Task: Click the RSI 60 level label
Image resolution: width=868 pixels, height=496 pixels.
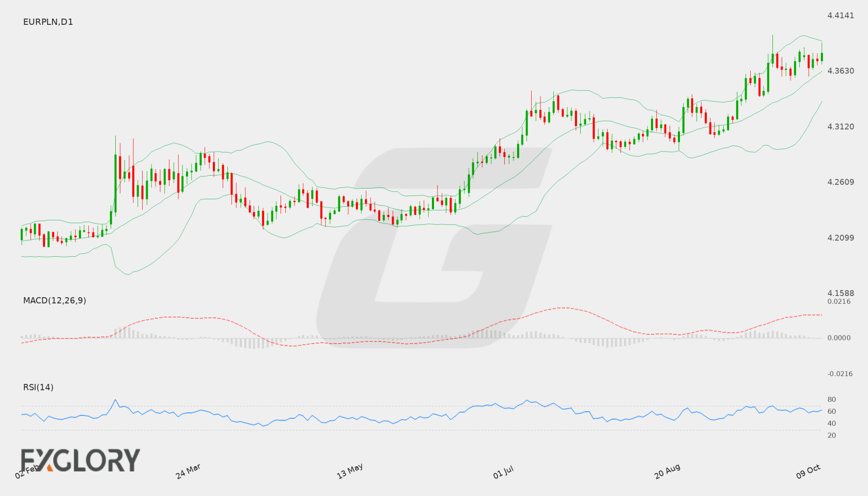Action: [832, 411]
